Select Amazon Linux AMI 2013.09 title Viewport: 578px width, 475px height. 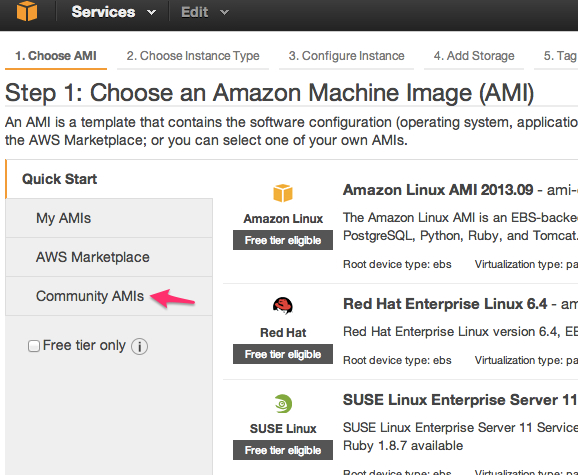click(438, 190)
